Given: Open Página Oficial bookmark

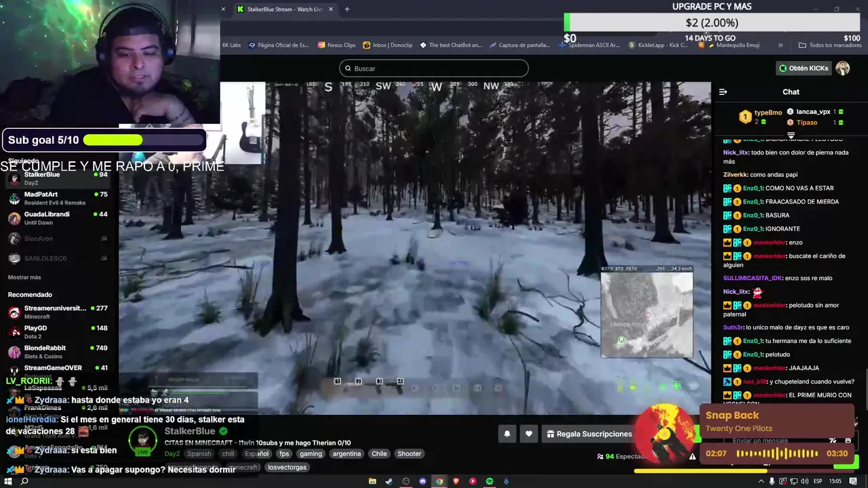Looking at the screenshot, I should click(x=278, y=45).
